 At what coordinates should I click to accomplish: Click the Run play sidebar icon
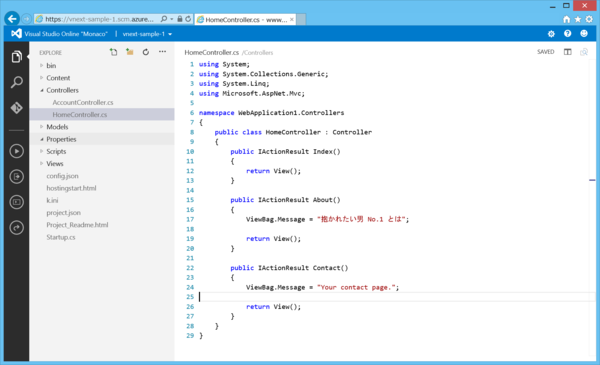coord(16,151)
